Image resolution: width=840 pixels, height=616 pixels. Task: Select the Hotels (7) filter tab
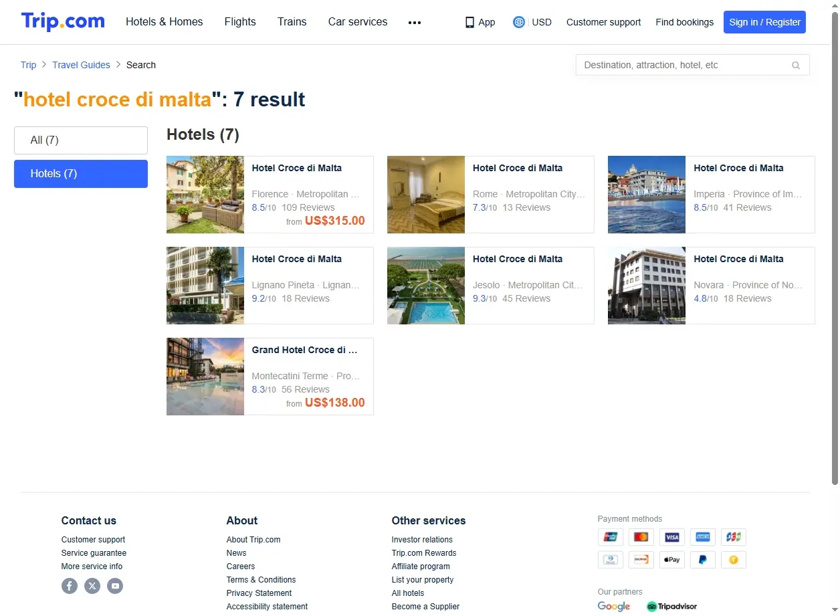[81, 174]
